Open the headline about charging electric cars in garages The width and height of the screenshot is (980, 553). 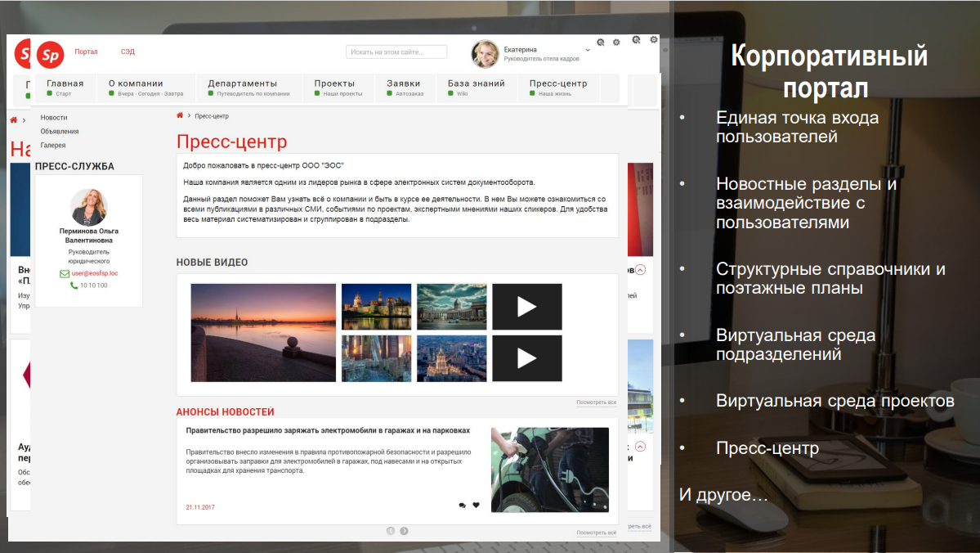pyautogui.click(x=328, y=430)
